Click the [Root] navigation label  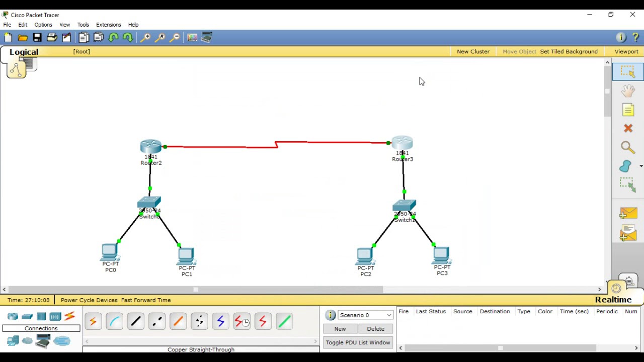coord(82,51)
